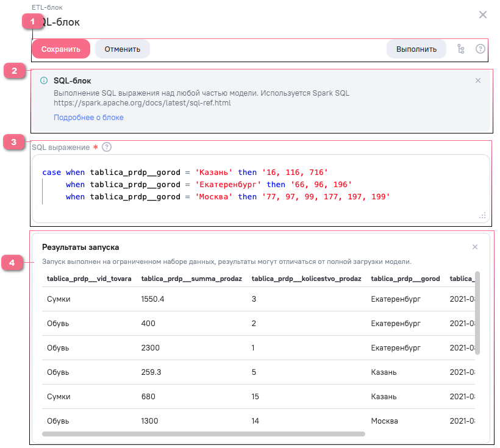
Task: Dismiss the SQL-блок info banner
Action: [477, 80]
